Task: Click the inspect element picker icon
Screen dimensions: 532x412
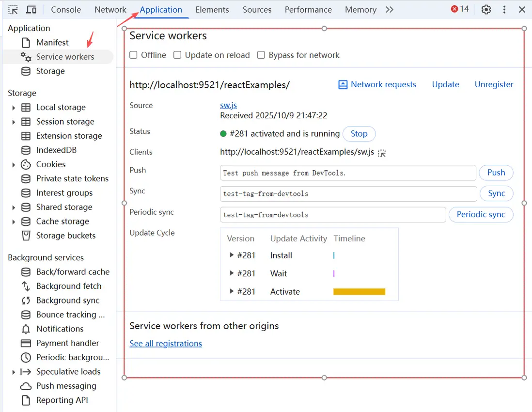Action: click(13, 10)
